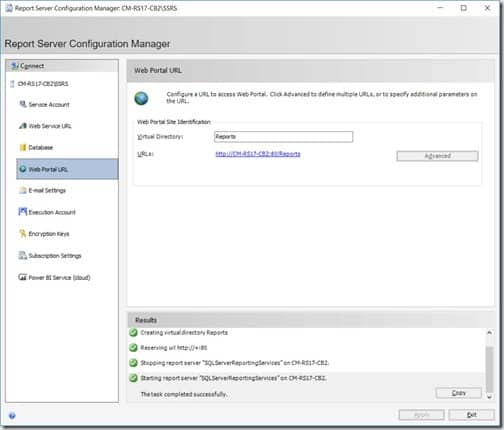504x430 pixels.
Task: Click the Database icon
Action: point(23,147)
